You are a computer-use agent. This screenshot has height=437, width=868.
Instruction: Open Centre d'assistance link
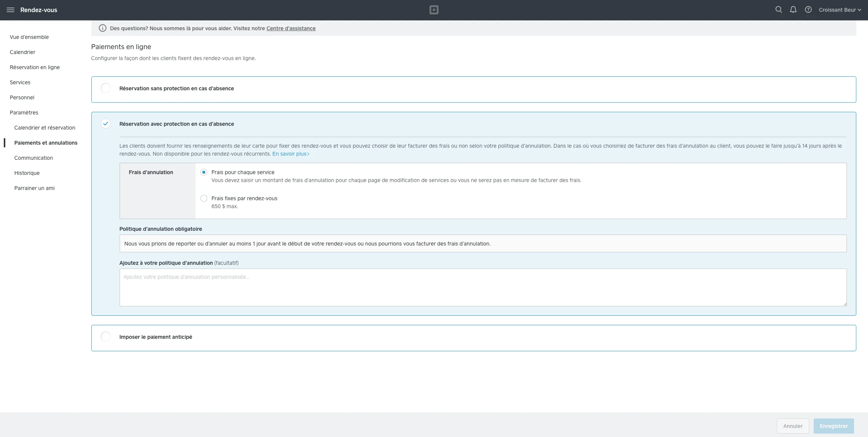pyautogui.click(x=291, y=28)
